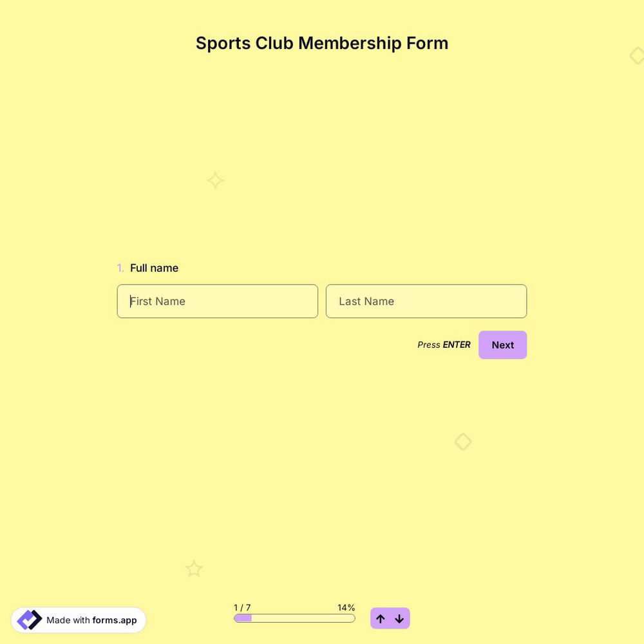Click the Sports Club Membership Form title
644x644 pixels.
[x=322, y=43]
